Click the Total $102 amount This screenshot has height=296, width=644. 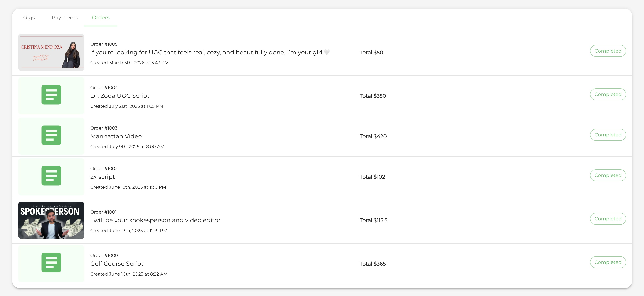click(372, 177)
